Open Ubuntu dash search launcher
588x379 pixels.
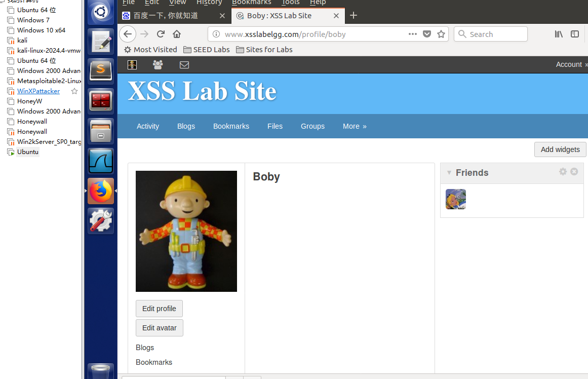[x=100, y=12]
